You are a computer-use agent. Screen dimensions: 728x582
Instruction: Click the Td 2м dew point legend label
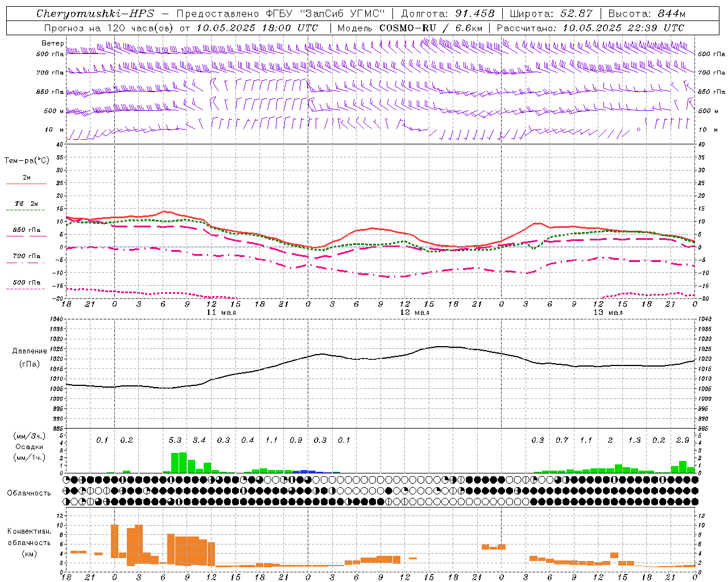pyautogui.click(x=26, y=203)
